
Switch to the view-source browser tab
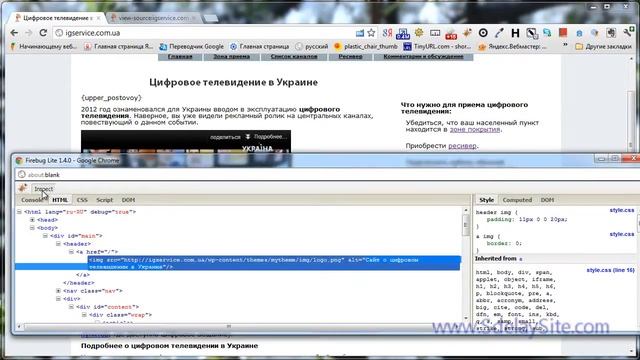tap(154, 18)
